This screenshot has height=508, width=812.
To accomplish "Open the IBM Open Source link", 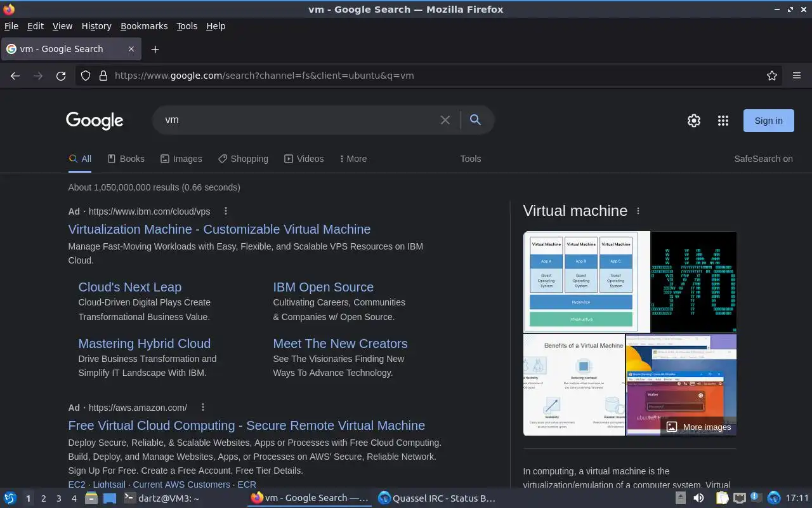I will point(324,287).
